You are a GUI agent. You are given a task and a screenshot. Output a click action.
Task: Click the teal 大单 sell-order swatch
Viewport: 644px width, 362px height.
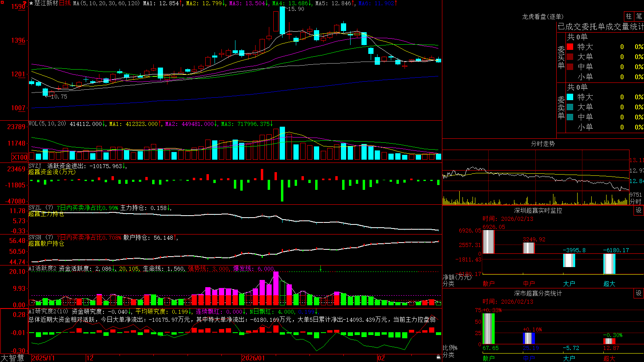(570, 107)
